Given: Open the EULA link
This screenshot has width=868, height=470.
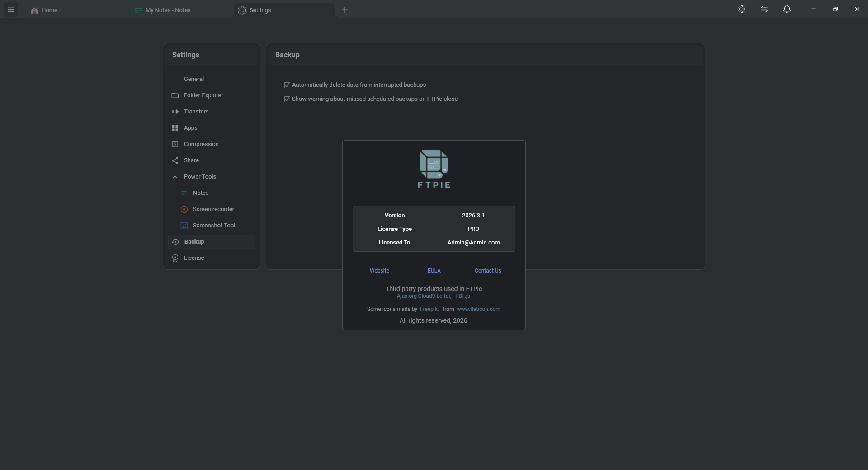Looking at the screenshot, I should click(x=434, y=271).
